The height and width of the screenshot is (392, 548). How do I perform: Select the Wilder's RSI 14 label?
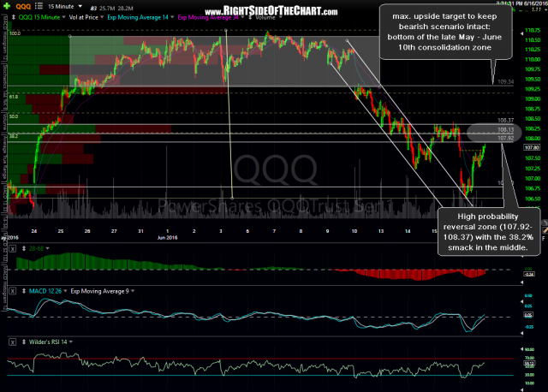click(x=48, y=342)
